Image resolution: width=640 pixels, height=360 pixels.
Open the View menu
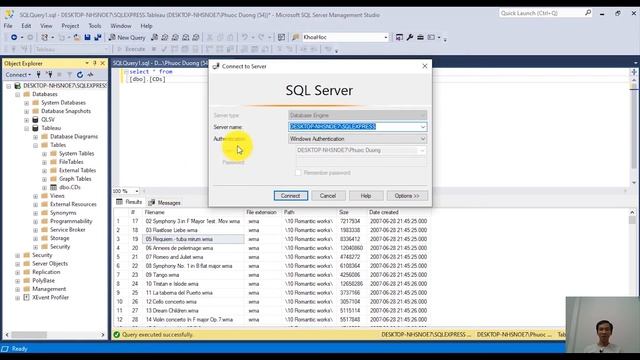pos(46,26)
